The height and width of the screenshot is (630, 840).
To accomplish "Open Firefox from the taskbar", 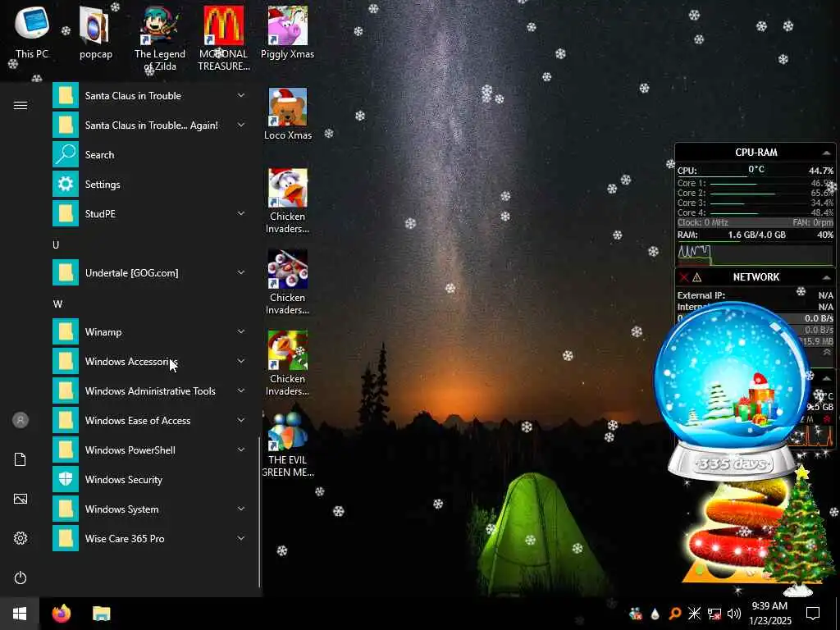I will click(x=62, y=614).
